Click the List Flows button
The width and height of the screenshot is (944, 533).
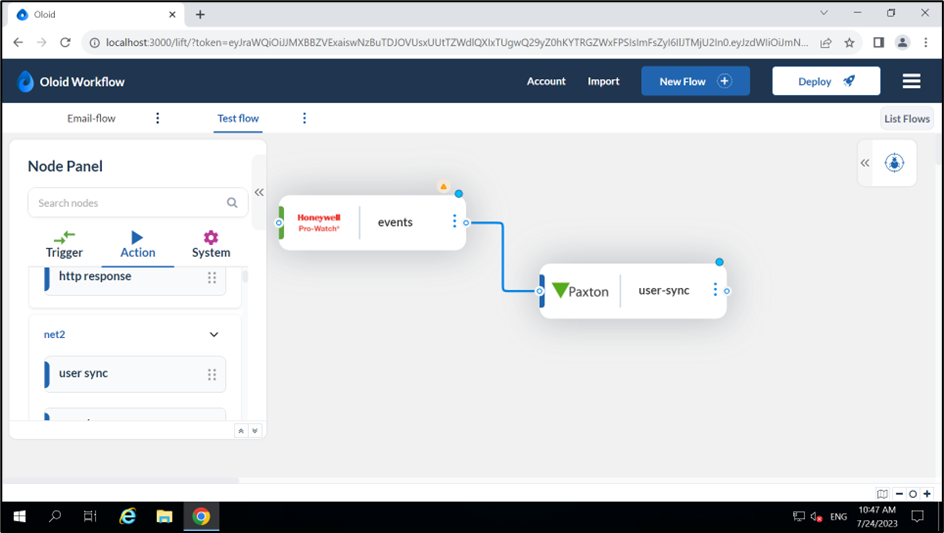tap(907, 119)
